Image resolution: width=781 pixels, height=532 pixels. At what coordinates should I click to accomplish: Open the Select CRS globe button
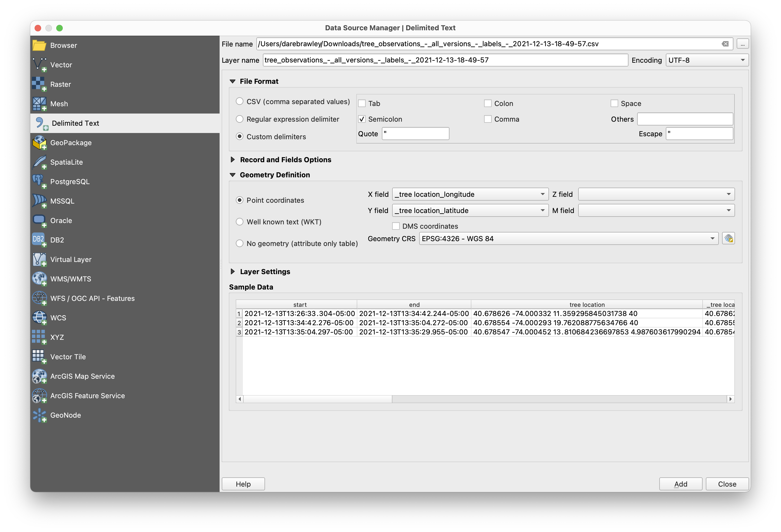[x=728, y=238]
